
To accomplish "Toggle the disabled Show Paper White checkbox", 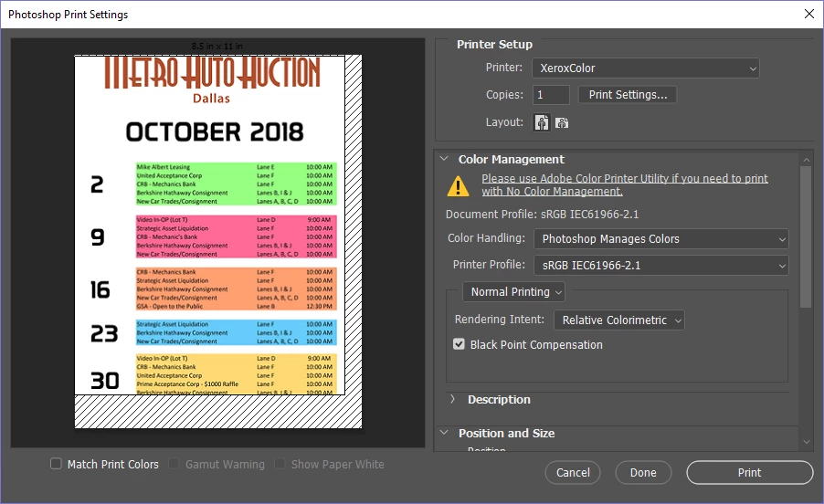I will tap(280, 464).
